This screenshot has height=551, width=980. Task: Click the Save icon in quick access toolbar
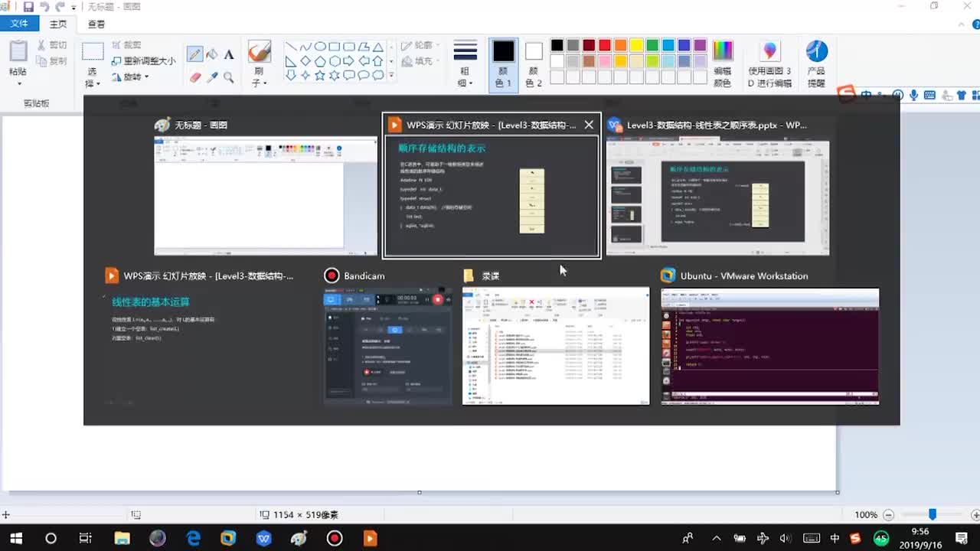[x=28, y=7]
